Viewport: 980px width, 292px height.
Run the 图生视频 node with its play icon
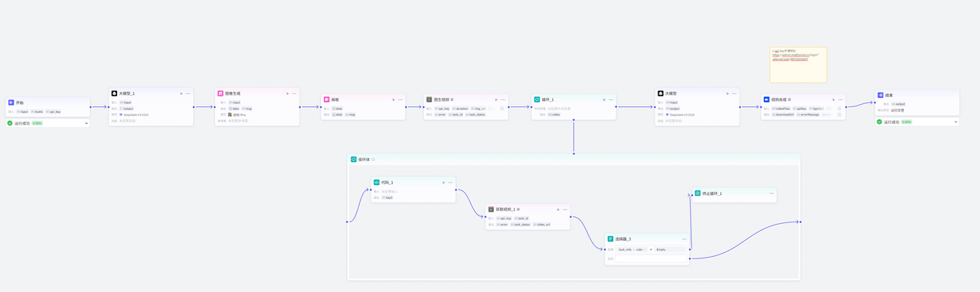click(x=496, y=99)
